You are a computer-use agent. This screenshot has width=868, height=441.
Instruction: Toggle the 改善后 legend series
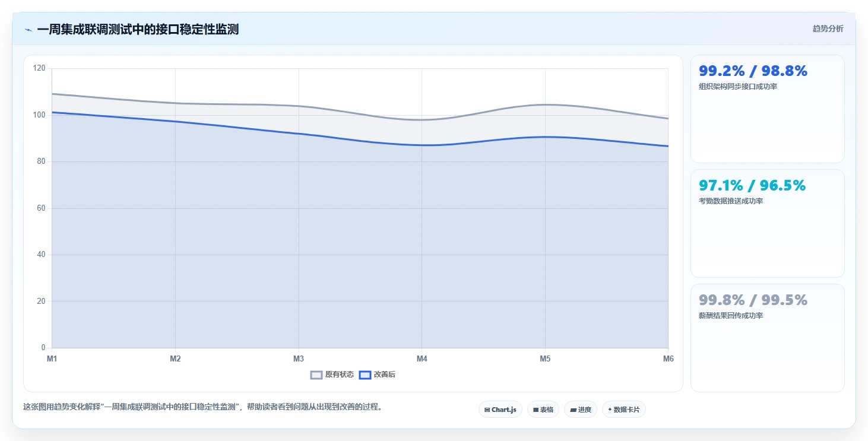378,375
